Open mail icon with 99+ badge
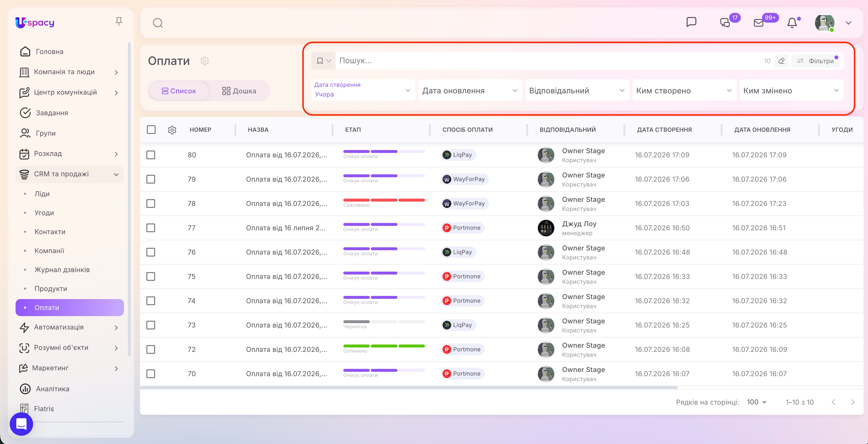 [x=759, y=23]
